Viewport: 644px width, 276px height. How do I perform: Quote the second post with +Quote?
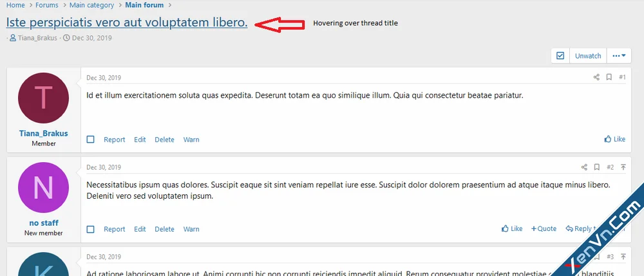tap(544, 228)
